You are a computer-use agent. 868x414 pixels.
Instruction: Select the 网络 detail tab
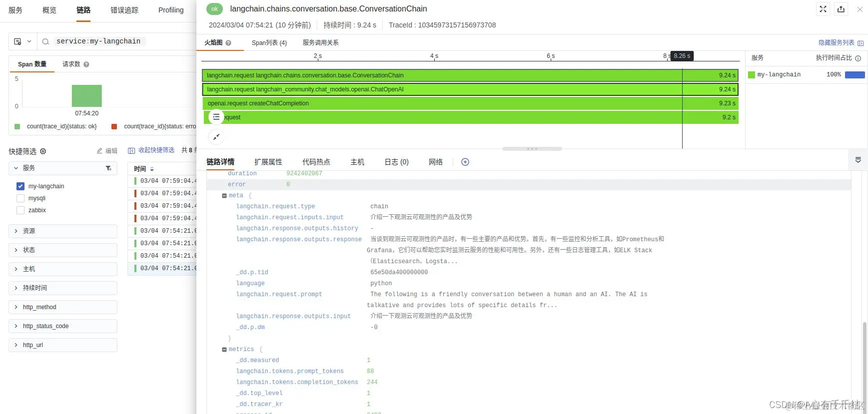pyautogui.click(x=436, y=162)
